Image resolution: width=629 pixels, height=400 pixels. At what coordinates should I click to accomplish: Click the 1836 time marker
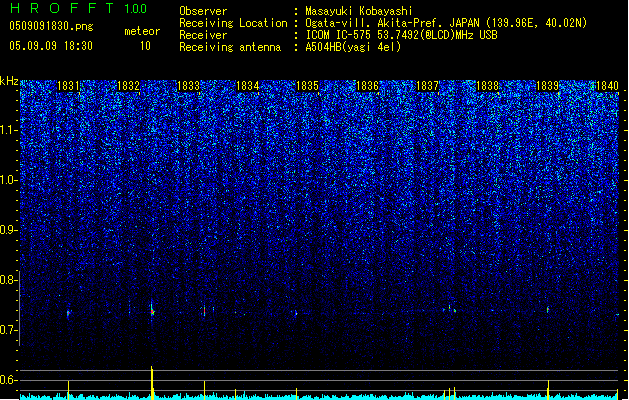click(x=367, y=86)
